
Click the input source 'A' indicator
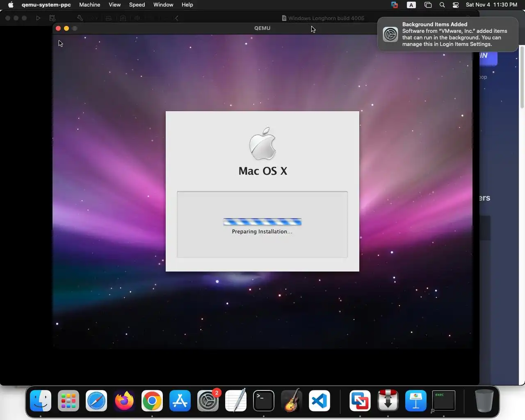click(x=411, y=5)
